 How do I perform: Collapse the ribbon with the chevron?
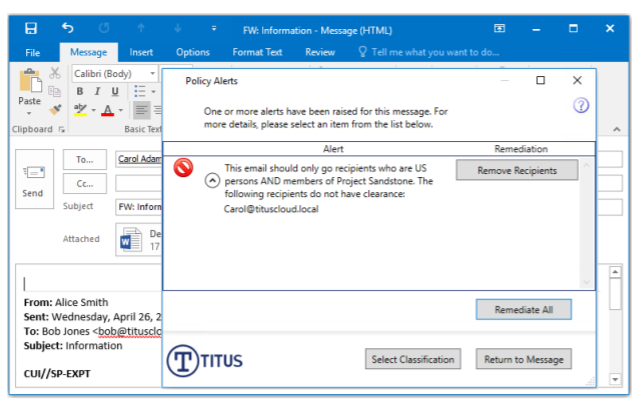point(617,129)
